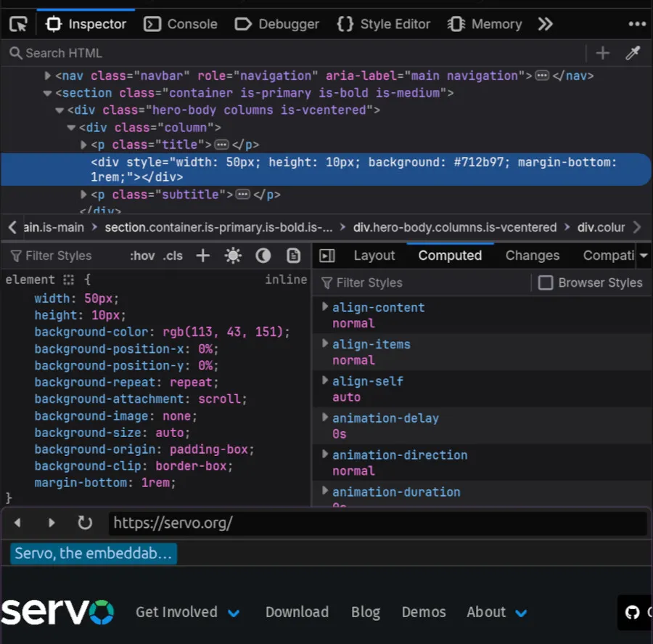Screen dimensions: 653x644
Task: Create a new node with plus icon
Action: 603,53
